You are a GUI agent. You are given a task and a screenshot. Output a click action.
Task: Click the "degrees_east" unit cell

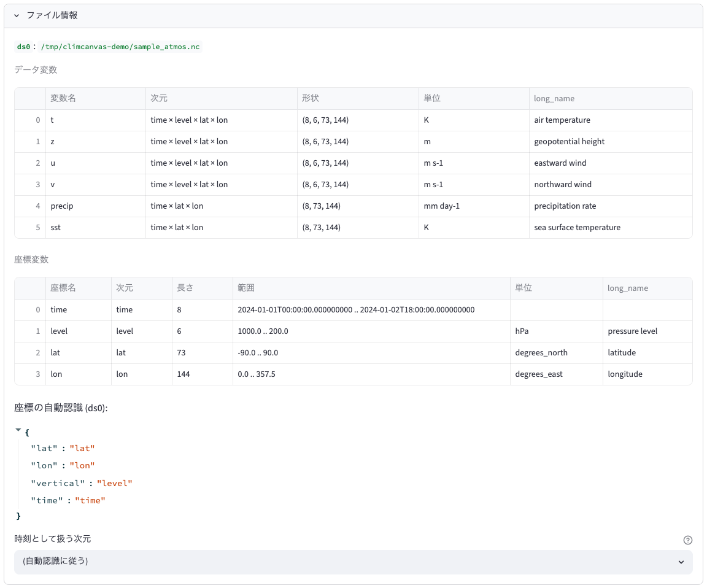tap(557, 374)
